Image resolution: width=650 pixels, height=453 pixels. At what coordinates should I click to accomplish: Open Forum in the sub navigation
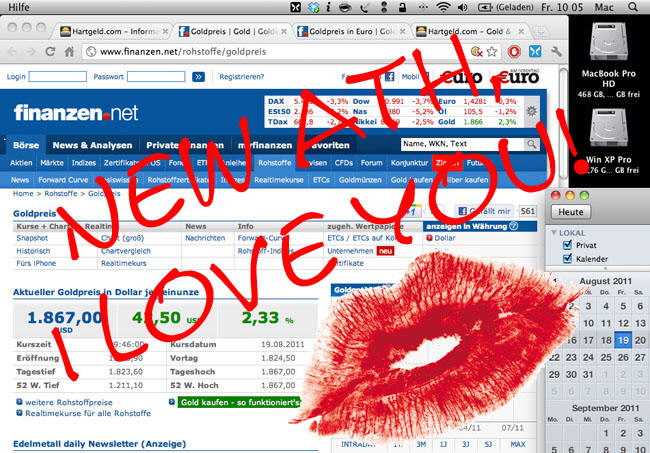[371, 163]
